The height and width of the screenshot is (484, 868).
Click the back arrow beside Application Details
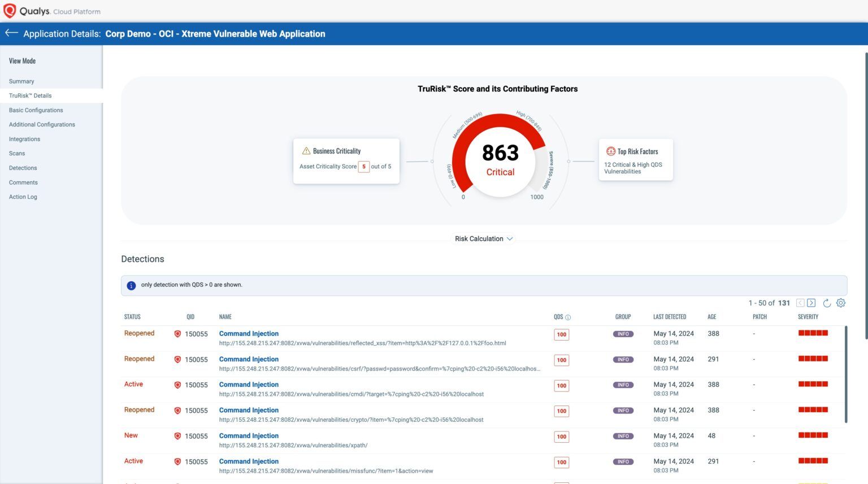11,32
